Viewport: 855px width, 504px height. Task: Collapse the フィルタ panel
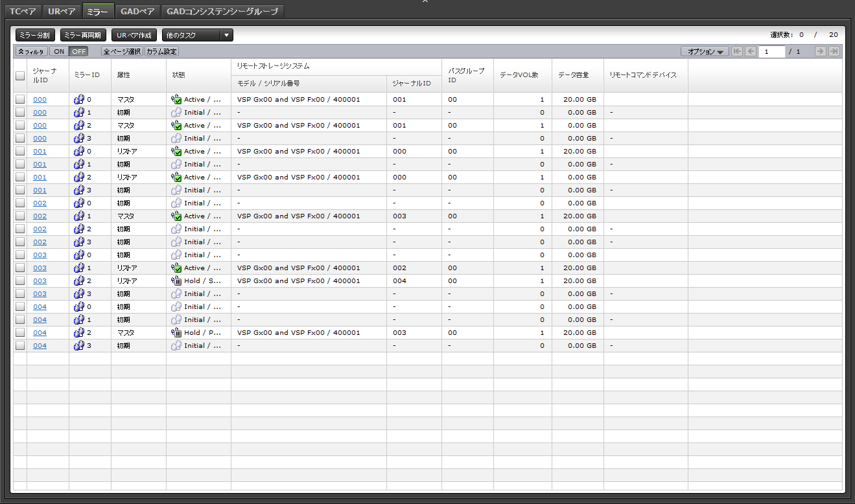pos(31,51)
